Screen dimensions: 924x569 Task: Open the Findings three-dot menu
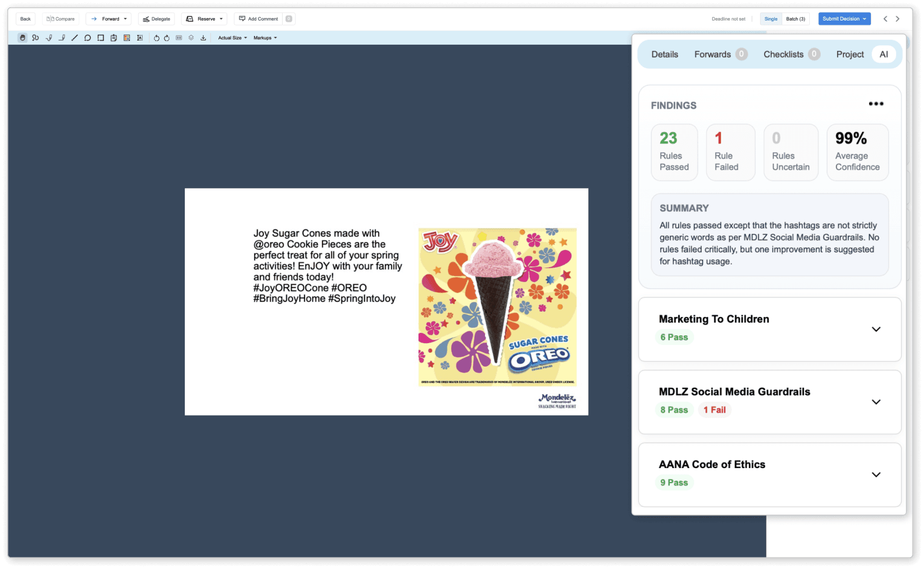pos(876,104)
